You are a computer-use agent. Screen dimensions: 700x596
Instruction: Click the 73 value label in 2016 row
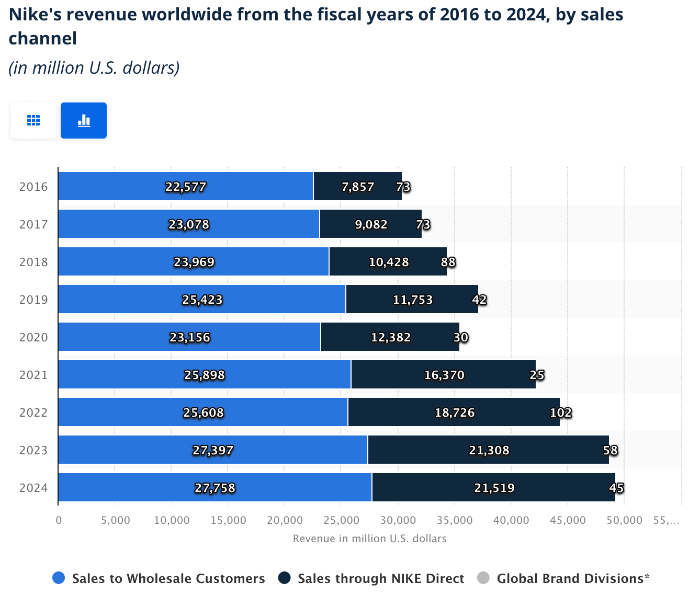pyautogui.click(x=403, y=187)
